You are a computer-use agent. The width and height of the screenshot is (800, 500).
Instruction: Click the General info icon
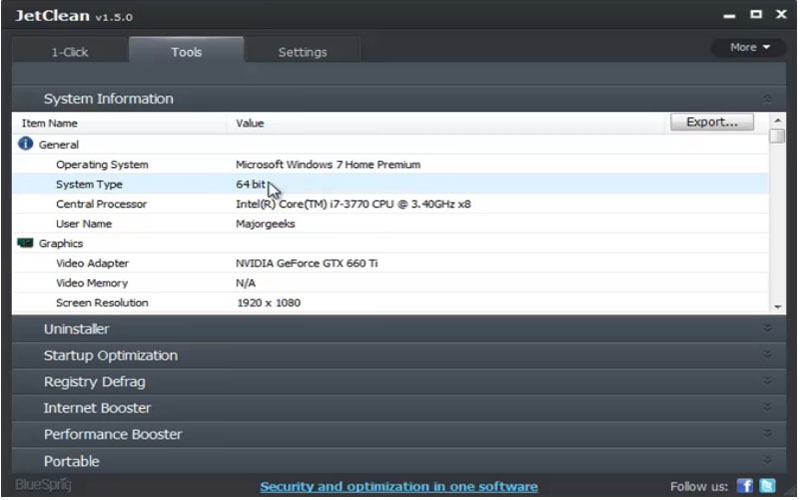pos(26,144)
